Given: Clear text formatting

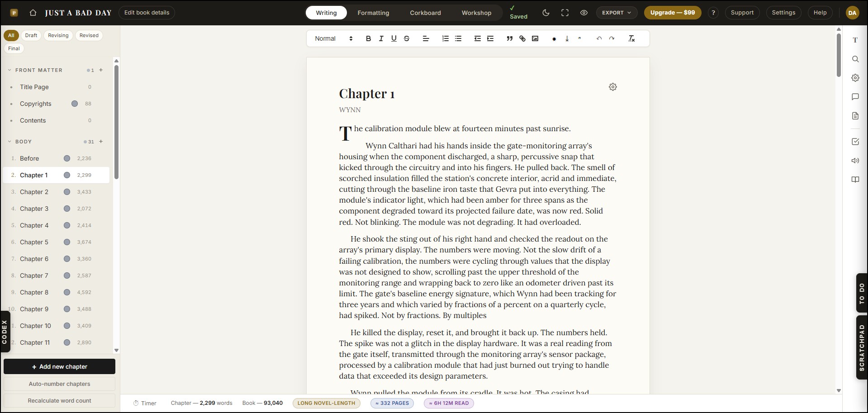Looking at the screenshot, I should coord(631,38).
